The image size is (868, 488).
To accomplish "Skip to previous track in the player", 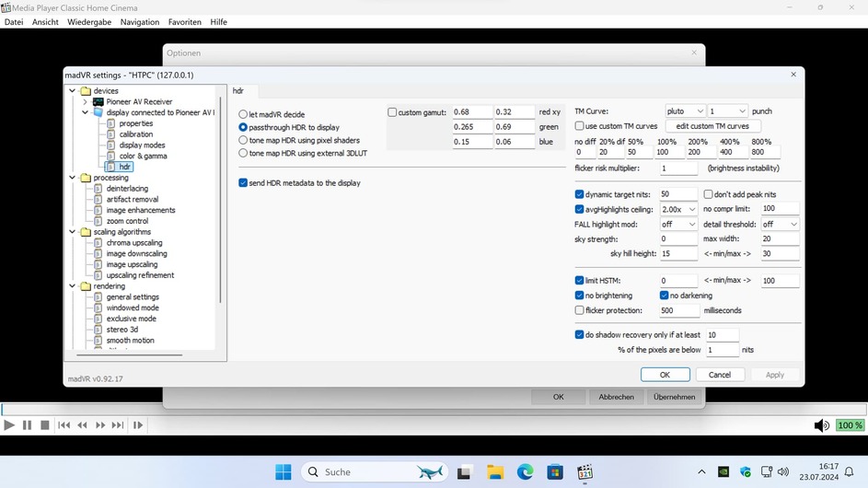I will pos(64,424).
